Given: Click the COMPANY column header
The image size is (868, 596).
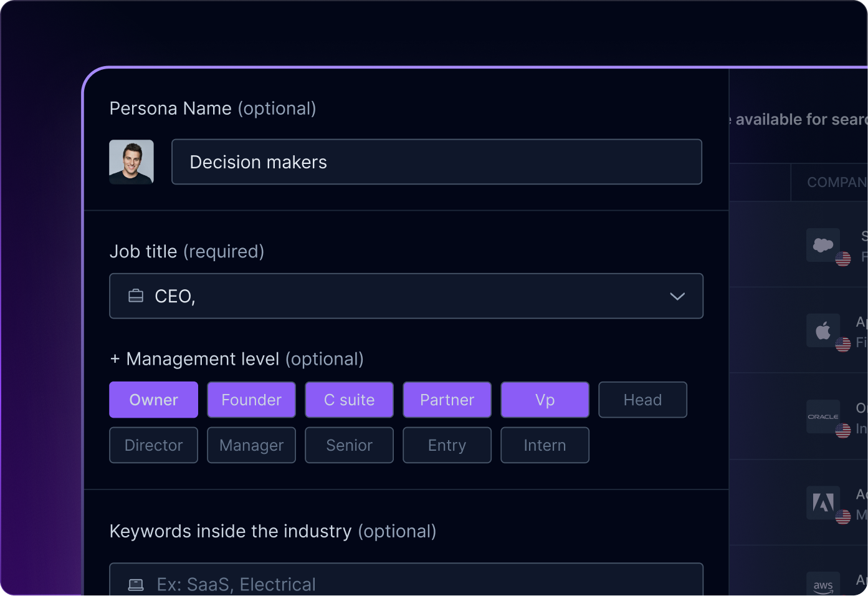Looking at the screenshot, I should (x=836, y=183).
